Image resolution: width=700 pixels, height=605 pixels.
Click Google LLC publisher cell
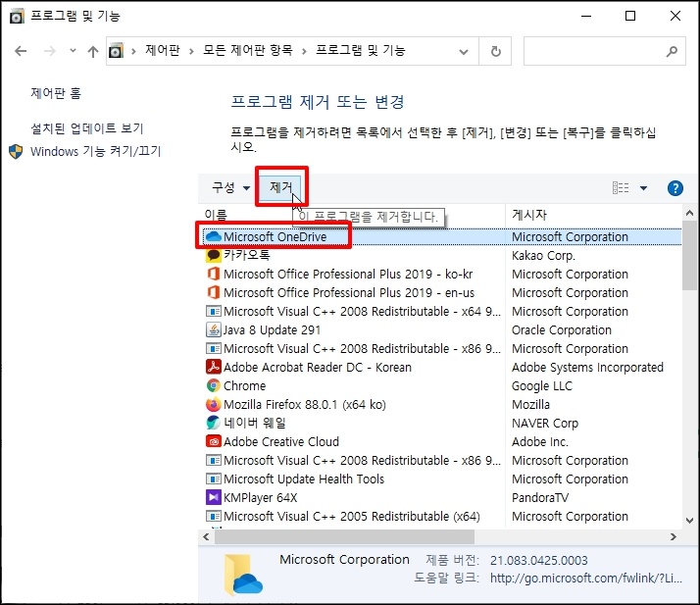click(542, 385)
